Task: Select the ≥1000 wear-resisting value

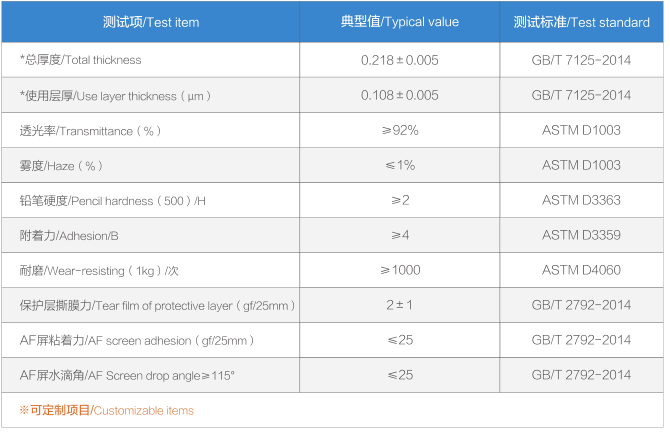Action: (x=400, y=270)
